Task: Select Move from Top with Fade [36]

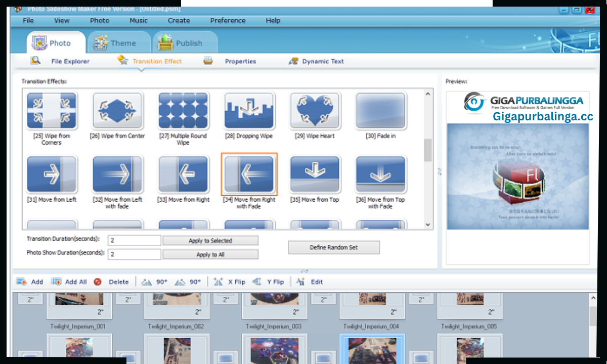Action: point(380,174)
